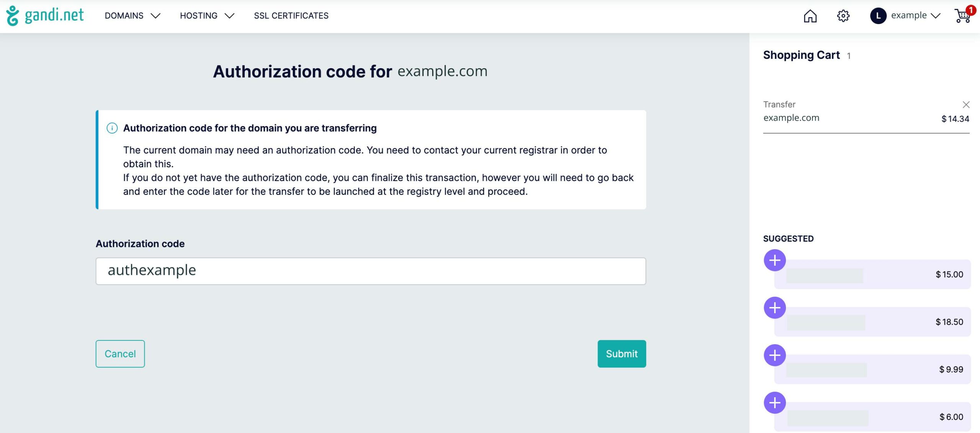This screenshot has height=433, width=980.
Task: Cancel the authorization code entry
Action: click(x=120, y=354)
